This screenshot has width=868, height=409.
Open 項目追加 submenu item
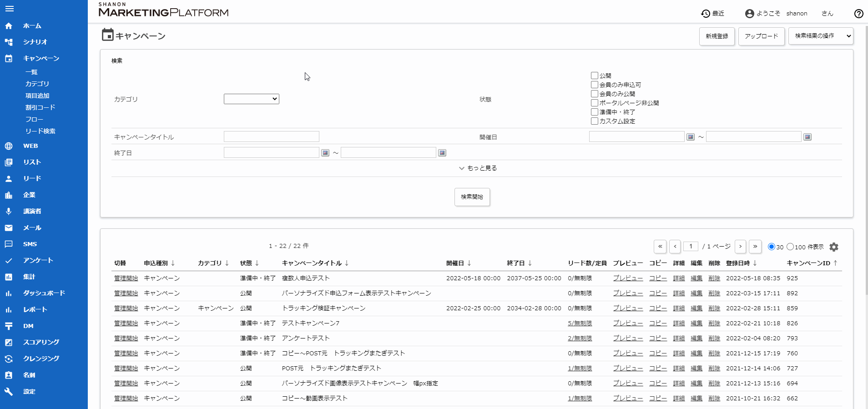click(x=37, y=96)
